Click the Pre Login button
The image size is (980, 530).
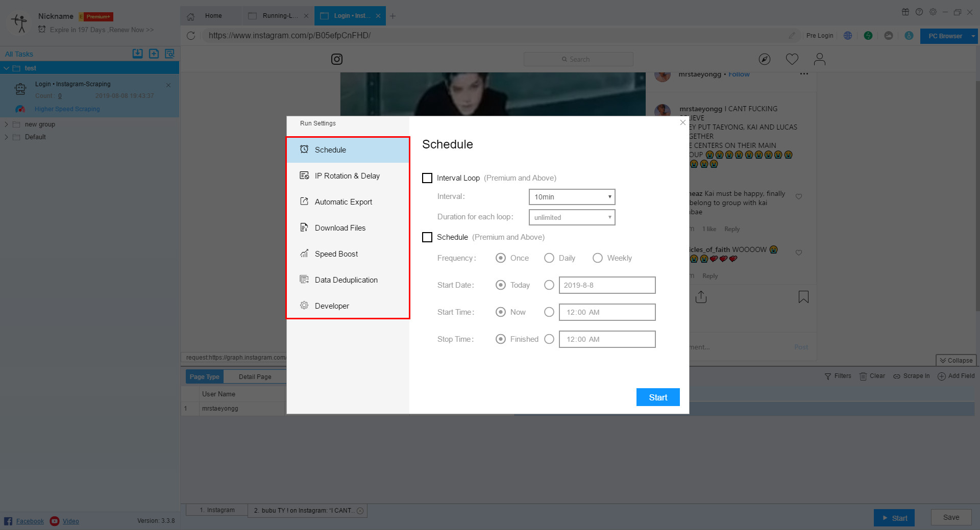click(x=820, y=36)
